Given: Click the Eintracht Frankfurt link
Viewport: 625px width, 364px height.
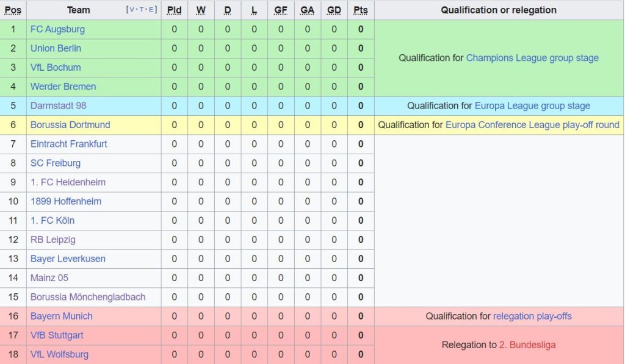Looking at the screenshot, I should click(x=68, y=144).
